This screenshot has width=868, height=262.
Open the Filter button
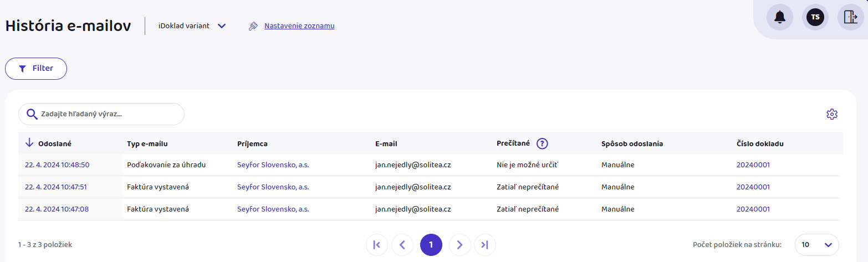[x=36, y=69]
